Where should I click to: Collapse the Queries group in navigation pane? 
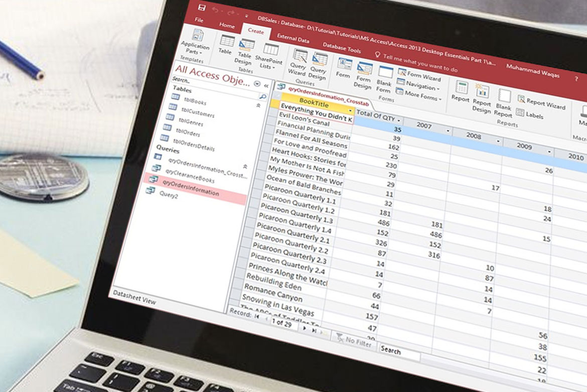pyautogui.click(x=245, y=166)
